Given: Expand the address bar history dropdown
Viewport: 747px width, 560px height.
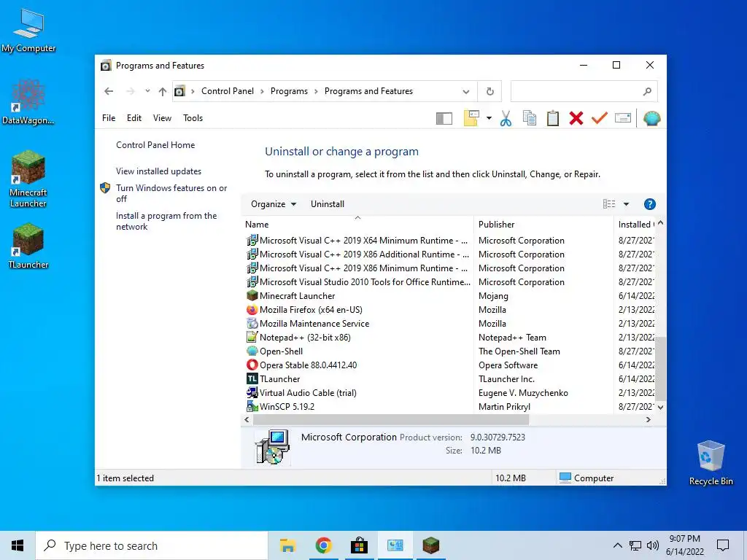Looking at the screenshot, I should pyautogui.click(x=466, y=91).
